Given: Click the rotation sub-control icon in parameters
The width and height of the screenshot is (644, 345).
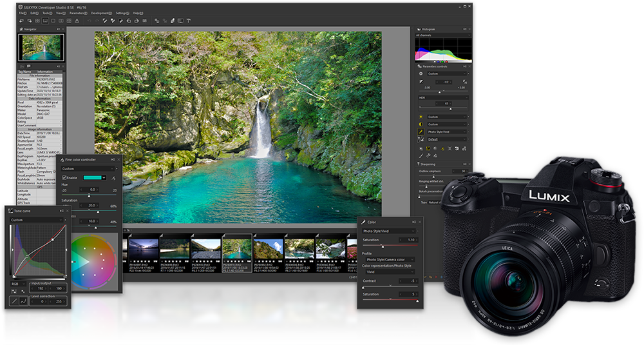Looking at the screenshot, I should click(x=457, y=148).
